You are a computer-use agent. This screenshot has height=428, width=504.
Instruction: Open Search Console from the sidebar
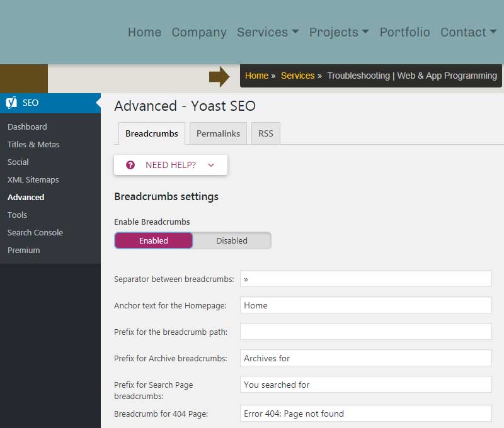click(35, 232)
